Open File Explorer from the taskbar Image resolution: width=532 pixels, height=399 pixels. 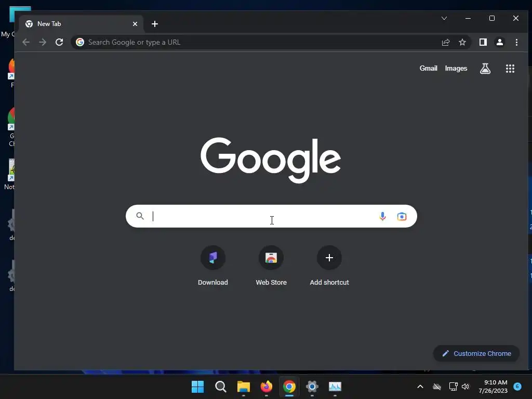click(243, 387)
